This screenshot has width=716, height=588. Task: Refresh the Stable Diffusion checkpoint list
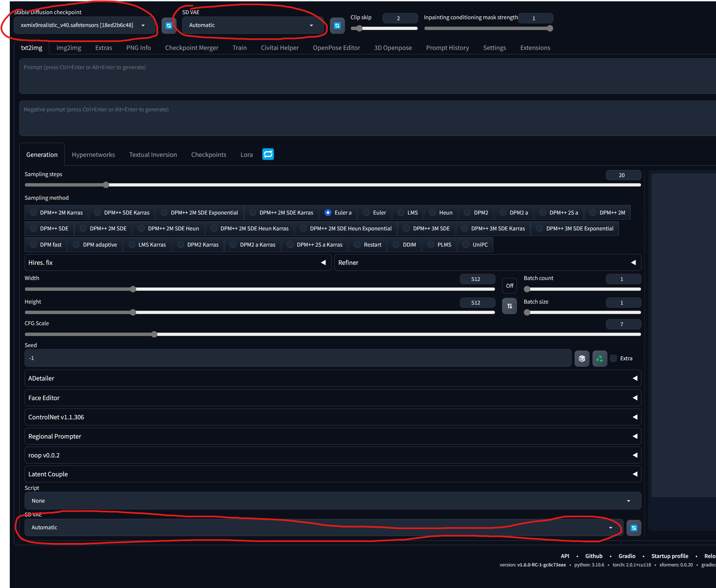coord(169,25)
